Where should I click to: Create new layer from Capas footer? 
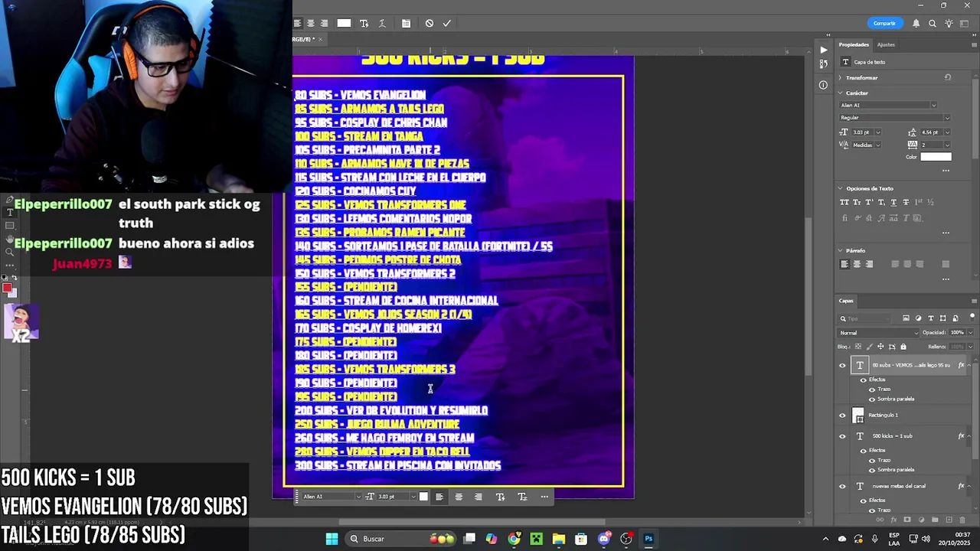[x=949, y=520]
